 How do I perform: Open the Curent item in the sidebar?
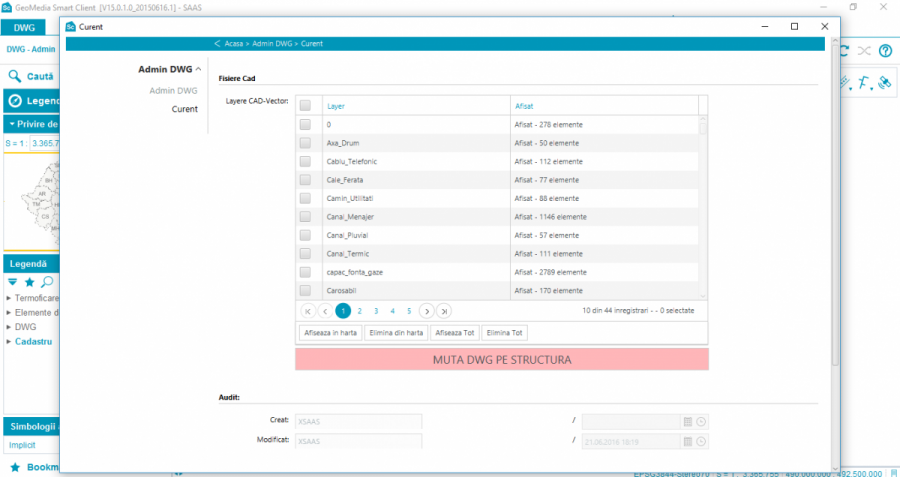click(x=184, y=109)
